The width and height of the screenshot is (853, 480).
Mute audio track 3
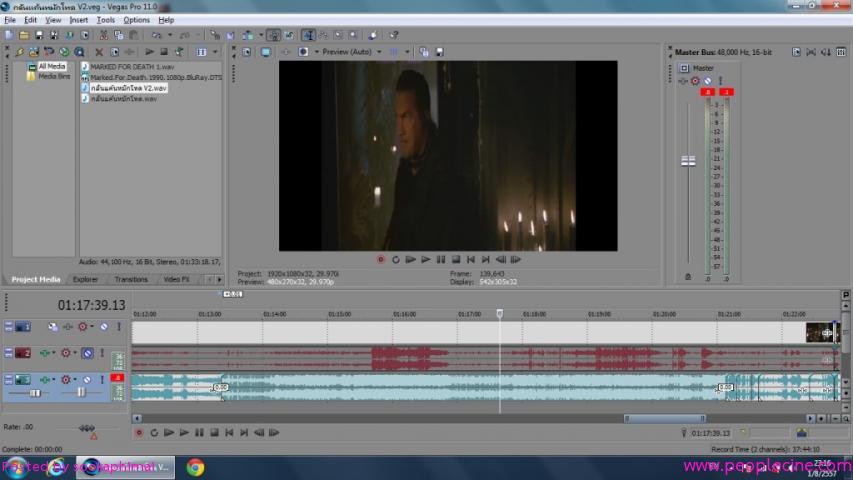click(86, 379)
